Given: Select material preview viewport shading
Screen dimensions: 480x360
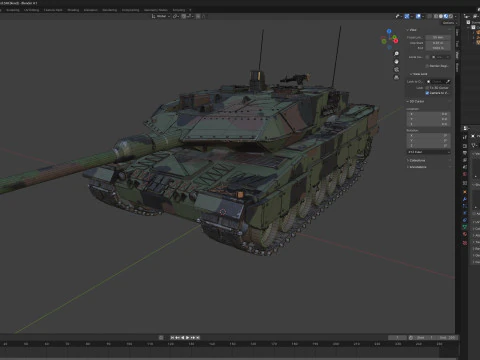Looking at the screenshot, I should tap(446, 16).
